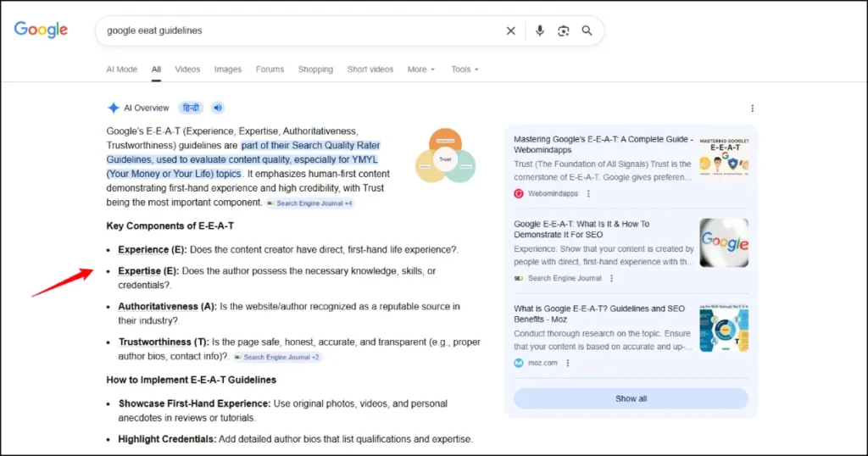The image size is (868, 456).
Task: Open the Shopping tab
Action: [x=315, y=70]
